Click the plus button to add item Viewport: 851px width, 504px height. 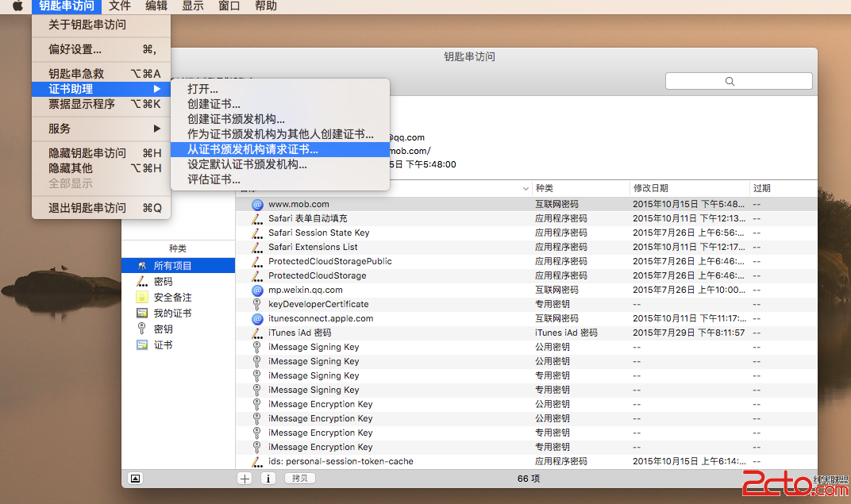point(245,478)
